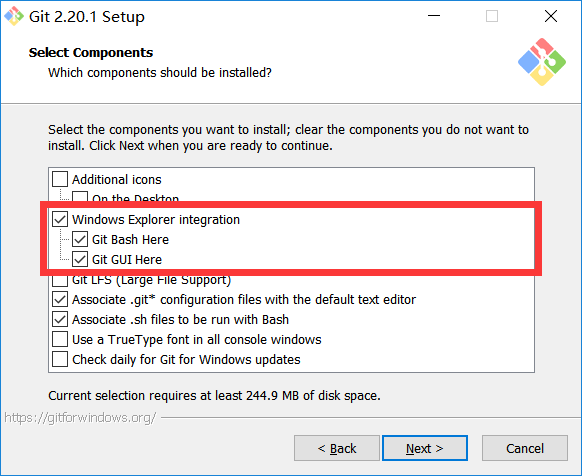Image resolution: width=582 pixels, height=476 pixels.
Task: Click the large Git logo in the header
Action: (x=542, y=62)
